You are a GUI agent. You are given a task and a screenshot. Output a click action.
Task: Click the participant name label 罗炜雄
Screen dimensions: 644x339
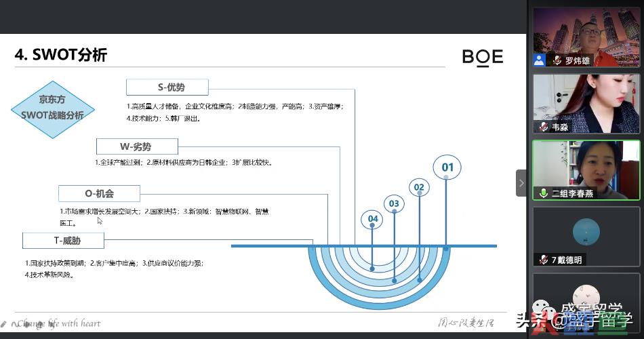578,61
